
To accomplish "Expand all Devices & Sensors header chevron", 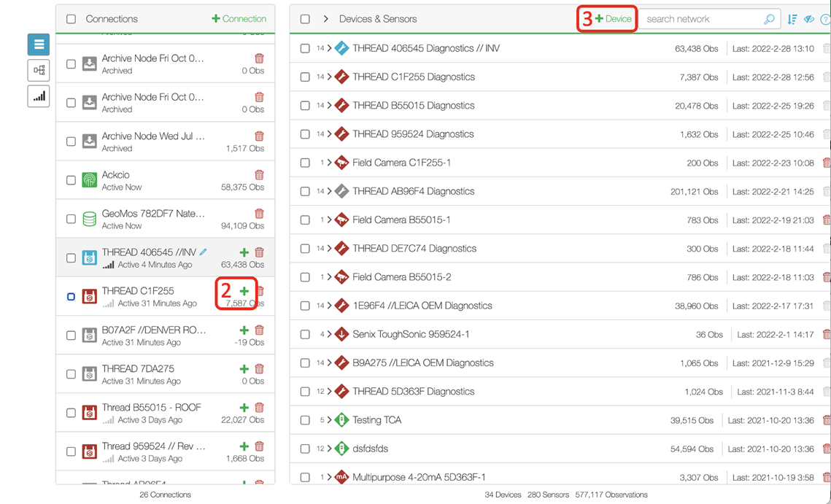I will [x=326, y=19].
